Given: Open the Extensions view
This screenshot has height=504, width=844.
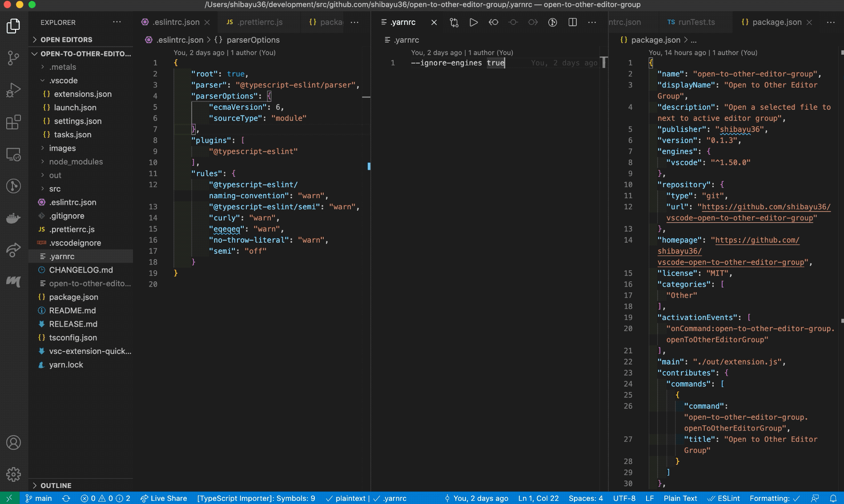Looking at the screenshot, I should (13, 123).
